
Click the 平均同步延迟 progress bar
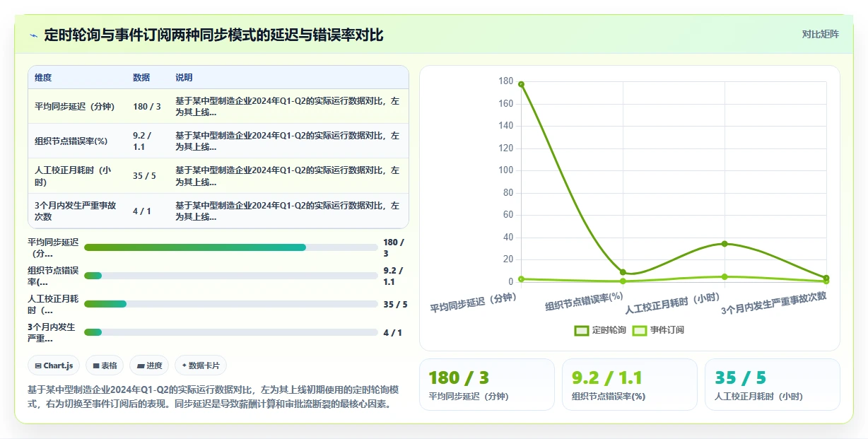230,247
